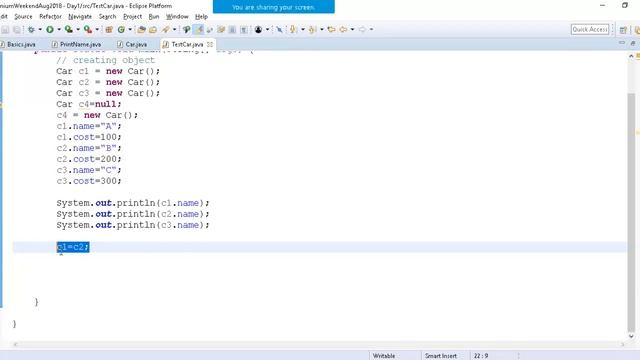The image size is (640, 360).
Task: Click the icon left of the highlighted toggle
Action: [187, 29]
